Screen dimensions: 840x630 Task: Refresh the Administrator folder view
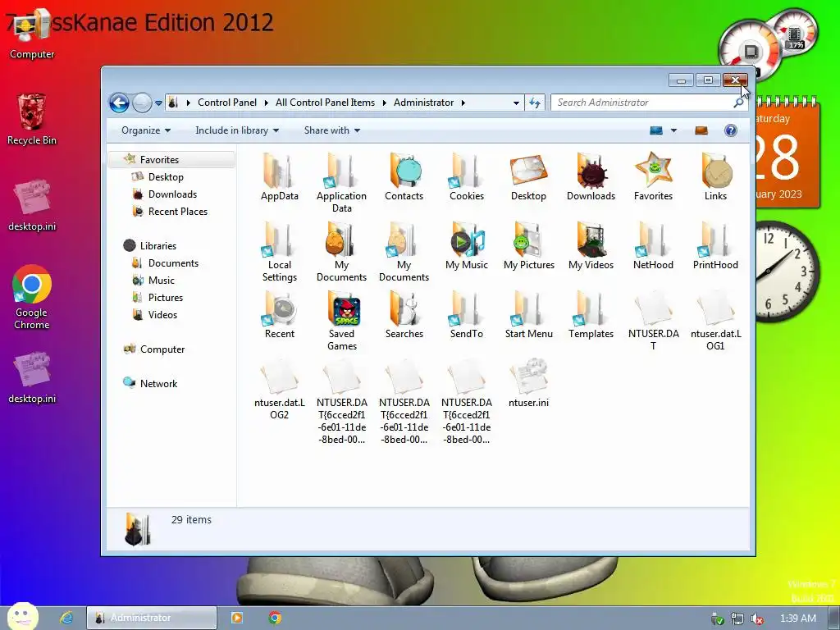click(x=535, y=103)
